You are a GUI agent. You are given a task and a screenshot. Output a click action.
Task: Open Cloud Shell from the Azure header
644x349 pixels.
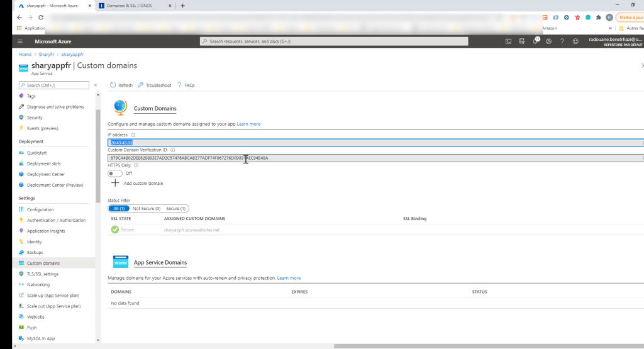508,42
